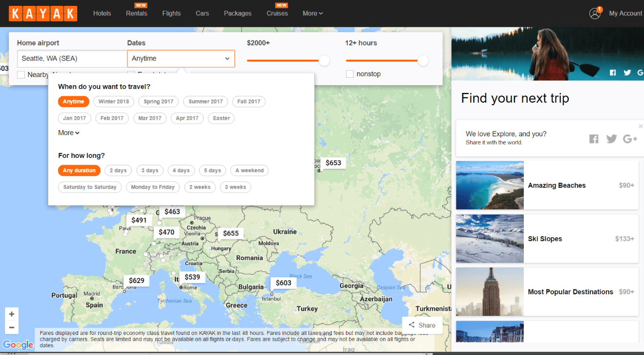The width and height of the screenshot is (644, 355).
Task: Click the KAYAK logo
Action: (43, 14)
